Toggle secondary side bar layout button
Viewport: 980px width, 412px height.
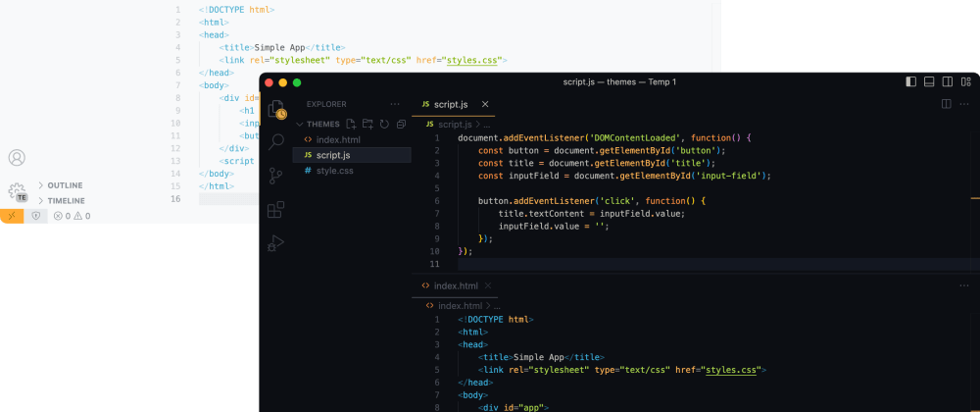click(x=948, y=81)
